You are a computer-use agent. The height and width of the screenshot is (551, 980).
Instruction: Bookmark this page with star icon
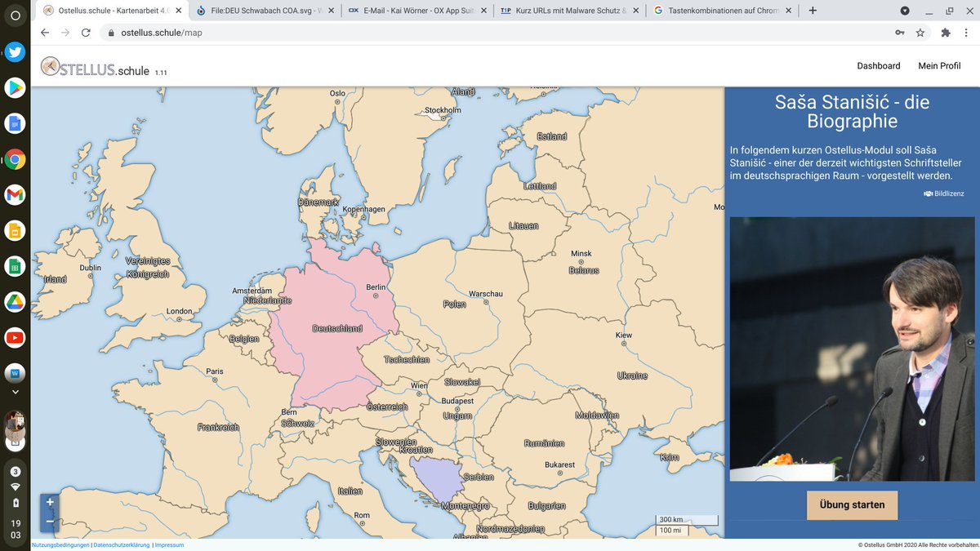pos(920,33)
